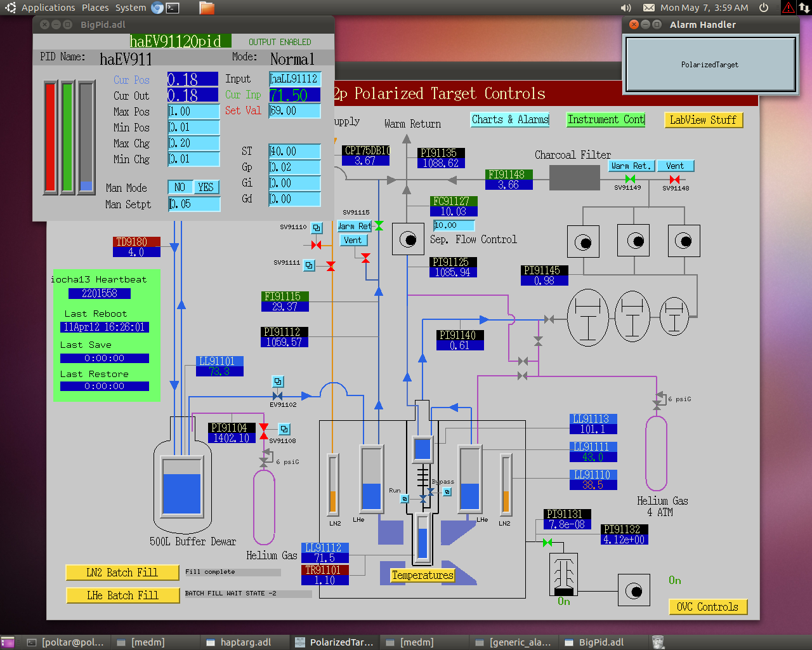Screen dimensions: 812x650
Task: Click the Sep. Flow Control pump symbol
Action: point(408,239)
